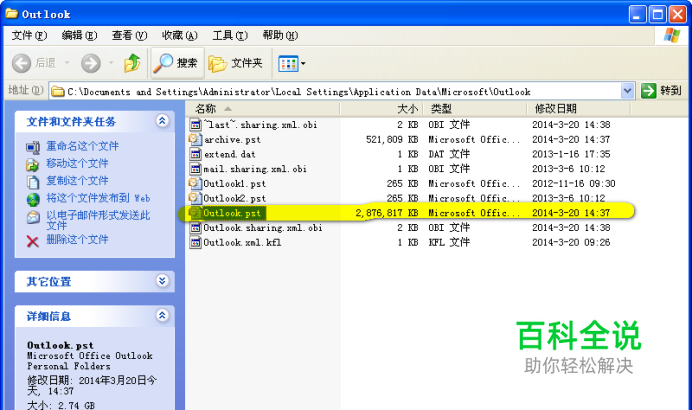
Task: Collapse the 详细信息 panel
Action: [162, 315]
